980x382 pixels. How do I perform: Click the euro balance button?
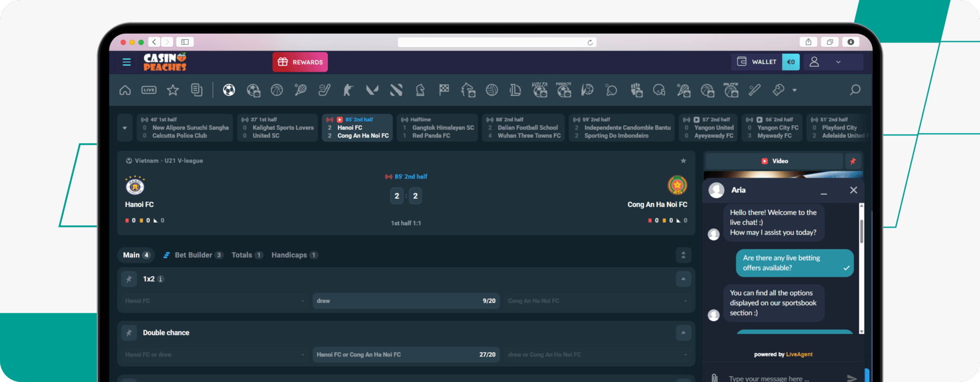tap(791, 62)
